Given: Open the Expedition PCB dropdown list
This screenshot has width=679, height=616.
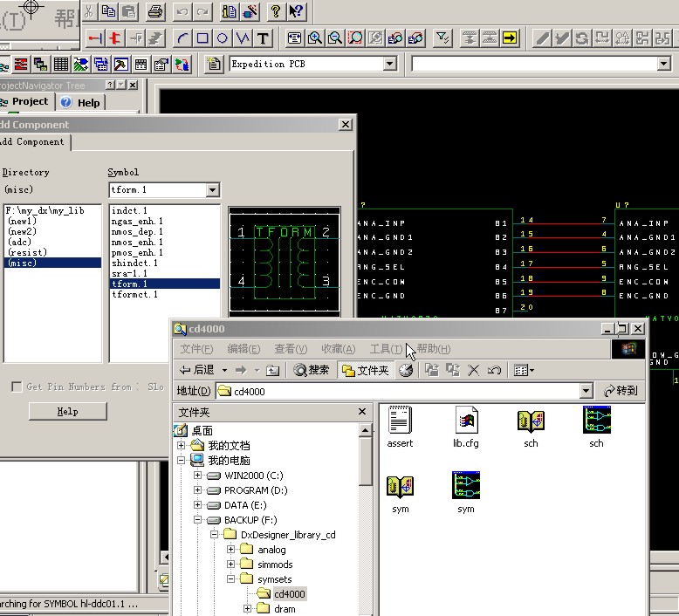Looking at the screenshot, I should pyautogui.click(x=389, y=64).
